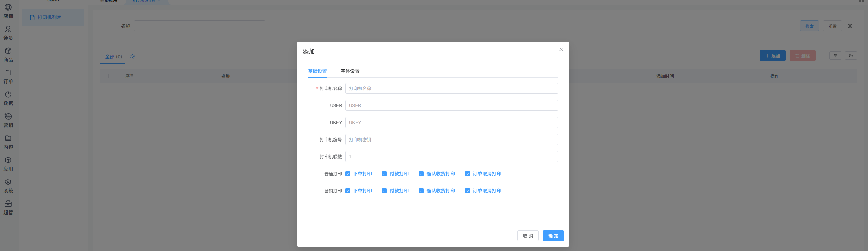Uncheck 下单打印 in the 营销打印 row

(x=348, y=191)
